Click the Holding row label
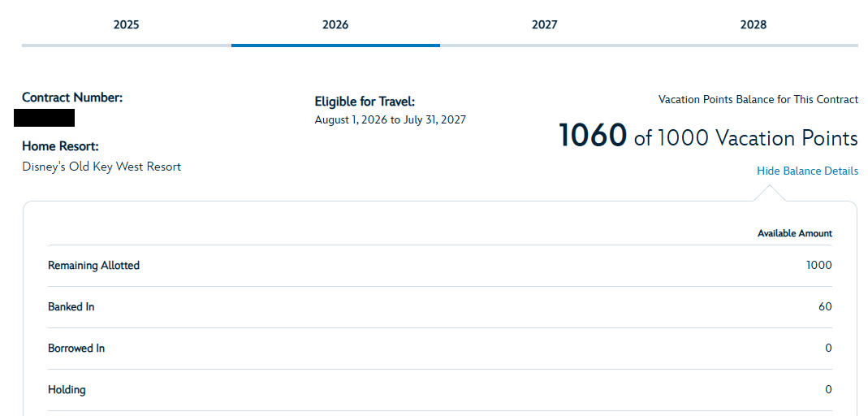 click(67, 389)
